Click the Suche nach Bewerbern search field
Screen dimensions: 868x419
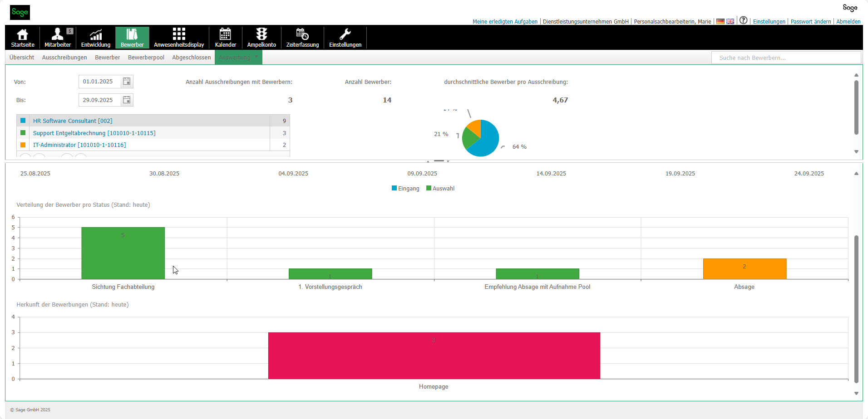(785, 58)
